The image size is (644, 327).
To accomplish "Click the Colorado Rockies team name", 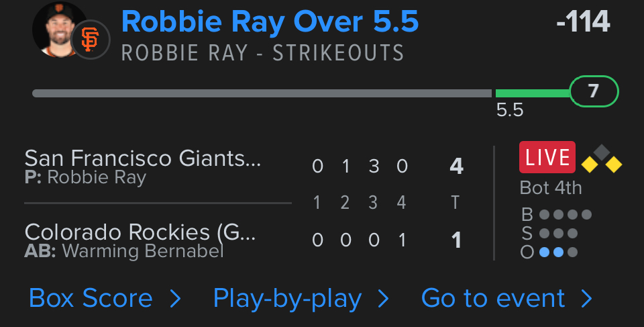I will (140, 232).
